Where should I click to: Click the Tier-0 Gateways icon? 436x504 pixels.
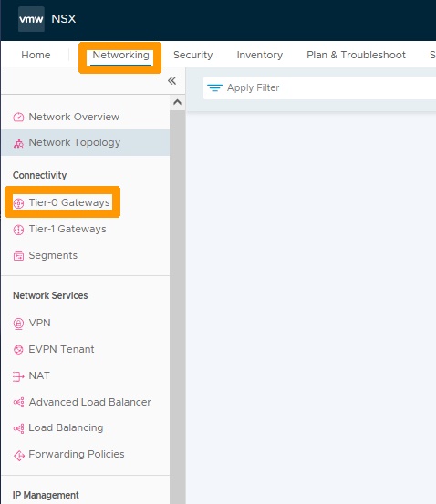click(18, 203)
